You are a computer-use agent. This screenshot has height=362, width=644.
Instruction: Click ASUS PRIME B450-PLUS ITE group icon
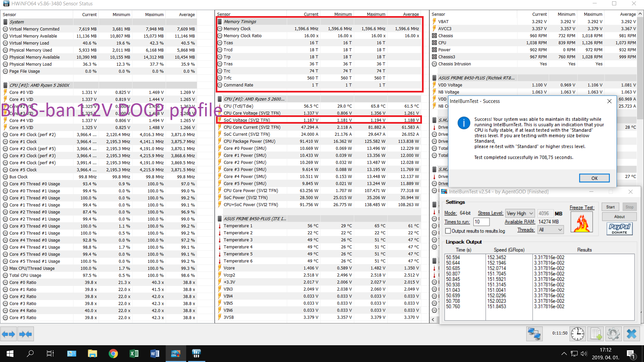click(x=220, y=219)
